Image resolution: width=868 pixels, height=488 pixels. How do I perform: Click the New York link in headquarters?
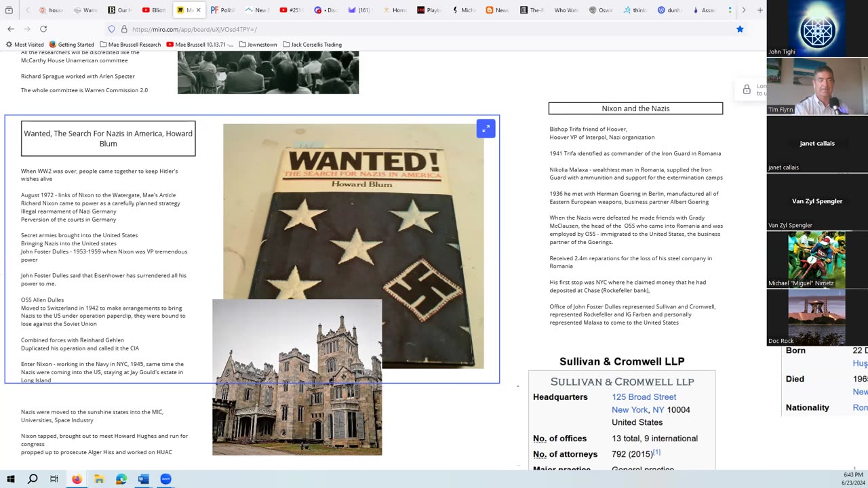point(629,410)
